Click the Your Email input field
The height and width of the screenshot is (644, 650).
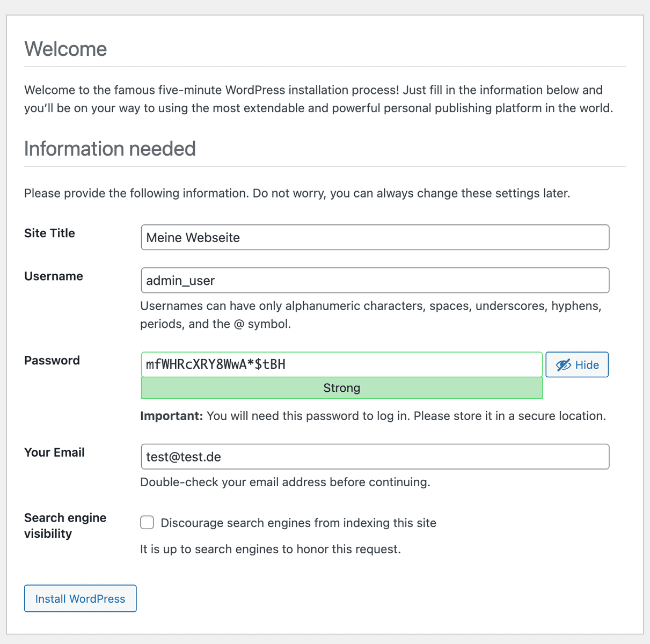[x=375, y=456]
